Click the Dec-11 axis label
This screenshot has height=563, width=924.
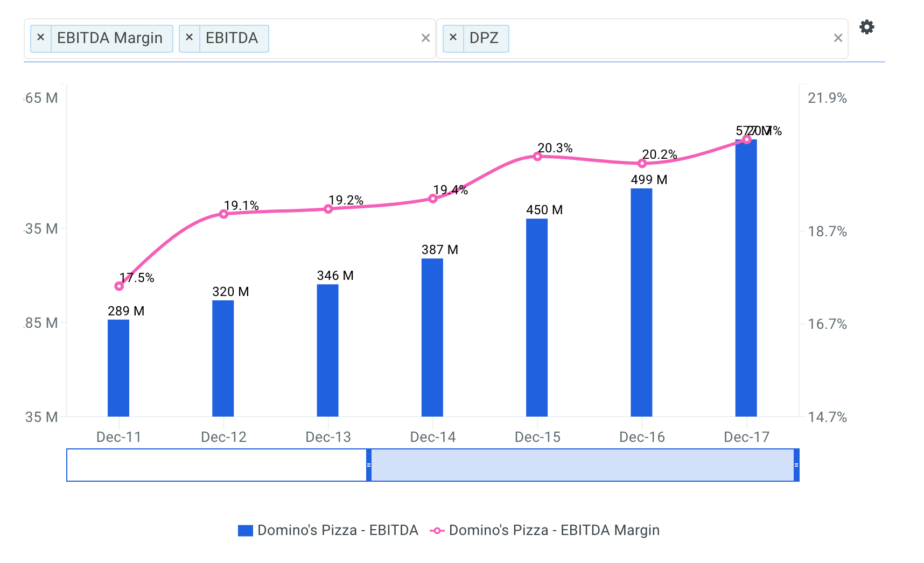coord(118,437)
